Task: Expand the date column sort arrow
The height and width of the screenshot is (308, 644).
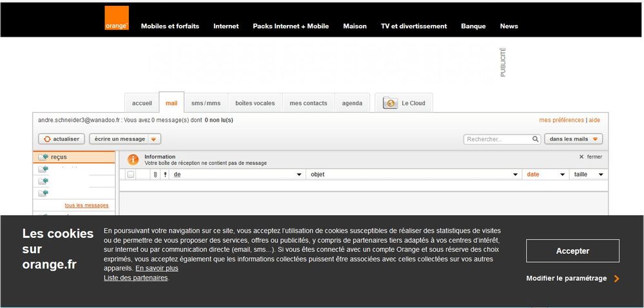Action: [x=562, y=175]
